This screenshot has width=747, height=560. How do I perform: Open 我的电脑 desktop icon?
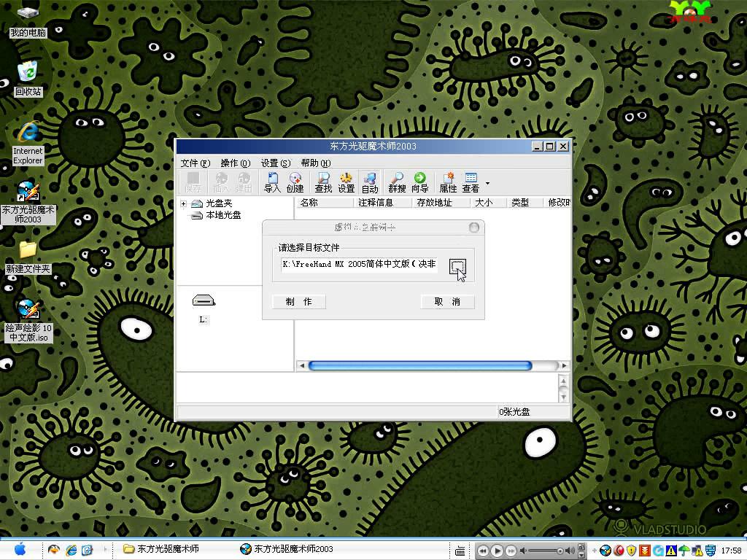click(x=28, y=21)
